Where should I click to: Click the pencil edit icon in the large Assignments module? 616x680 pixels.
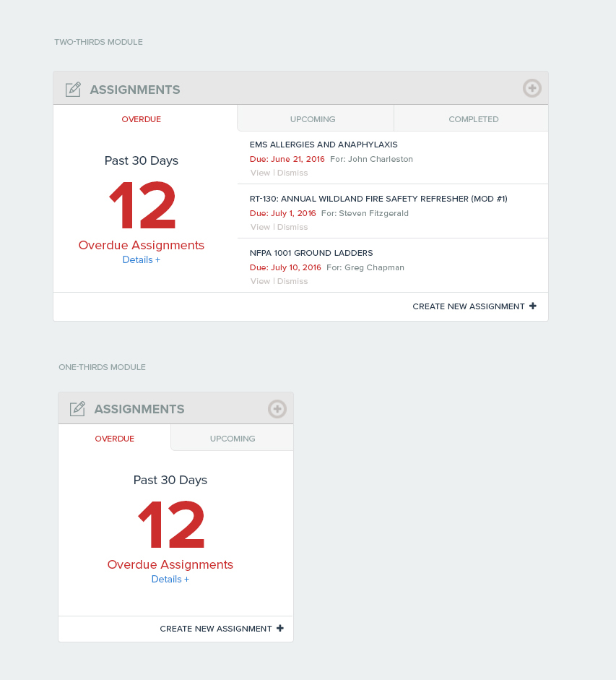click(x=73, y=90)
